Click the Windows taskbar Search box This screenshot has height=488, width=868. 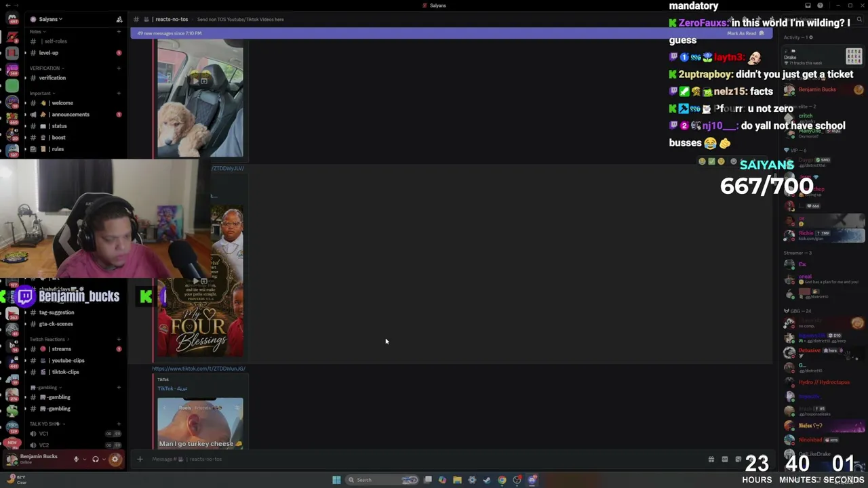click(383, 480)
